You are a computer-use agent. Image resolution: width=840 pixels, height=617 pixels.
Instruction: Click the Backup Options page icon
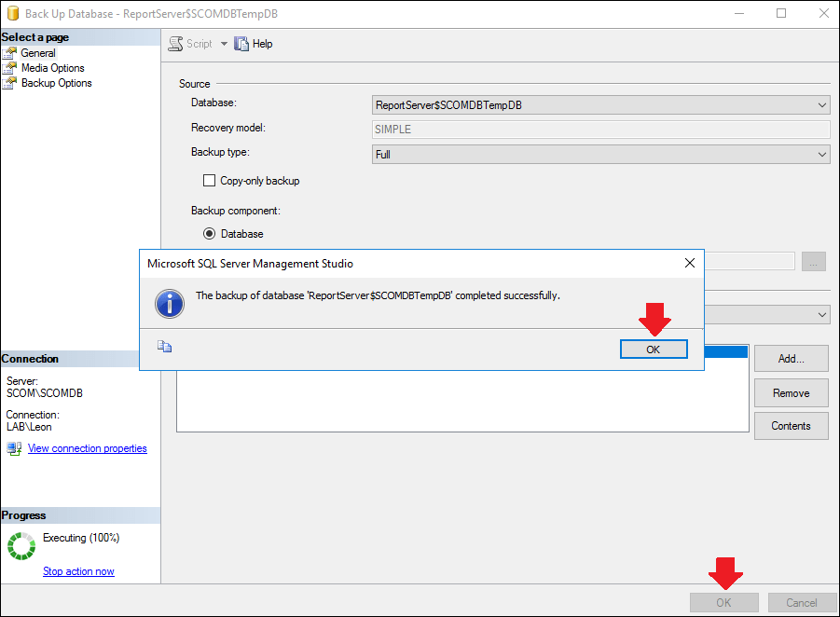(x=9, y=83)
